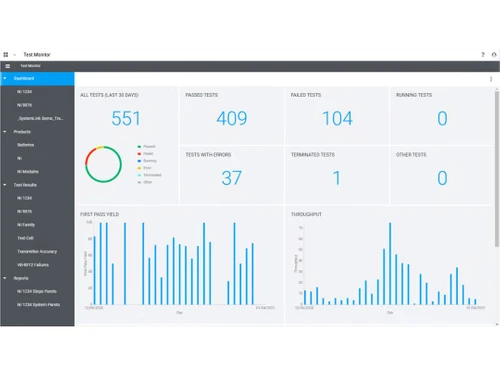Open the user account icon
Viewport: 500px width, 375px height.
pos(494,55)
